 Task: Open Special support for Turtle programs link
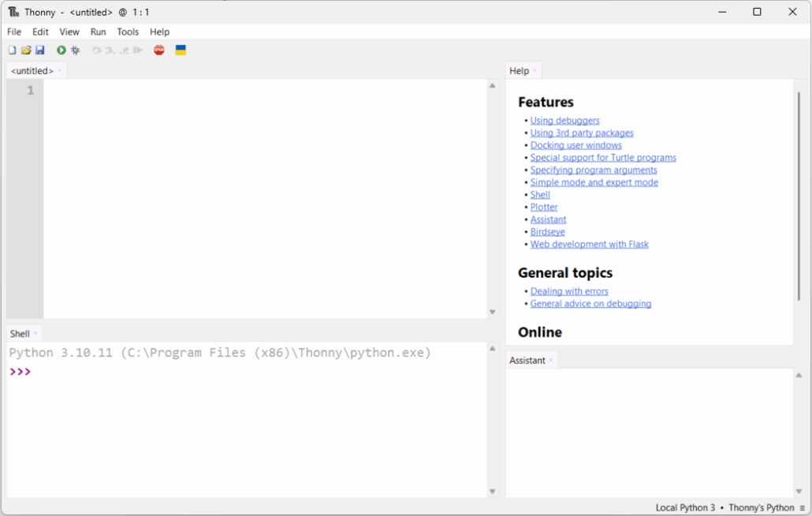coord(603,158)
